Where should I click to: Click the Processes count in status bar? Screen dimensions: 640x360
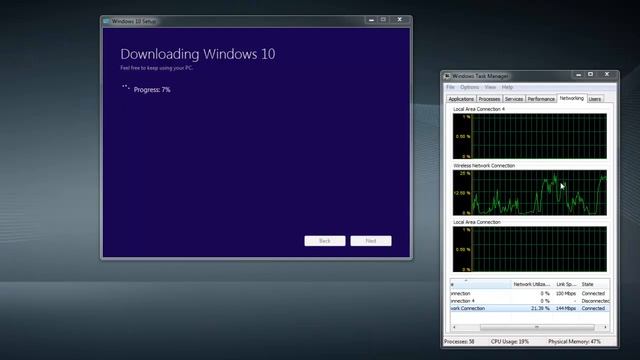(x=459, y=342)
